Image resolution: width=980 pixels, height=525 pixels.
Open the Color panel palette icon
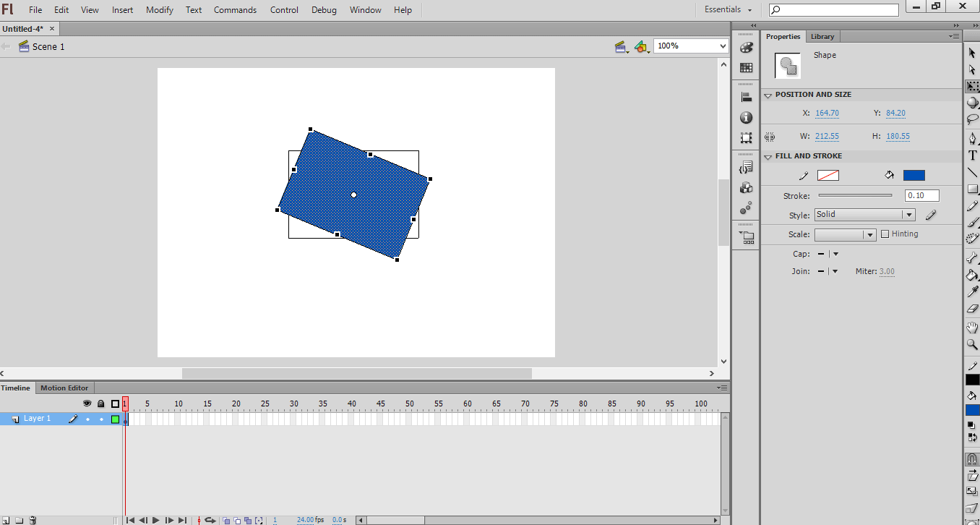746,48
